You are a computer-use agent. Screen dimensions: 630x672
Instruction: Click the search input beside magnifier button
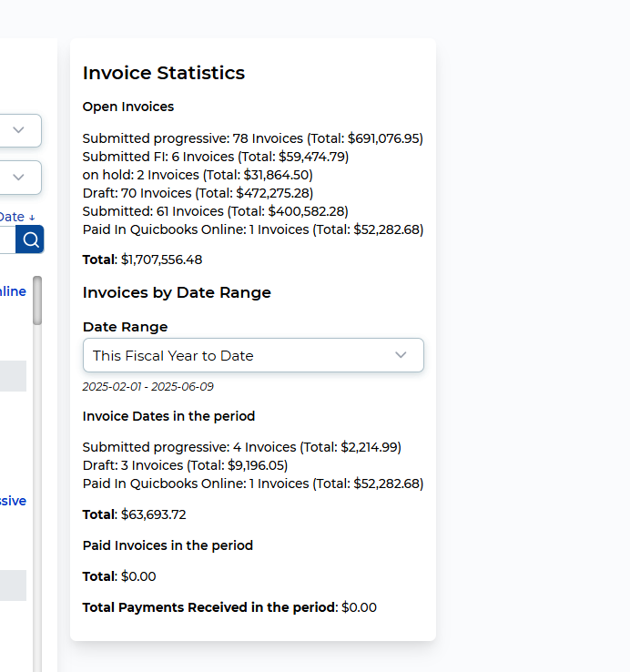coord(7,239)
